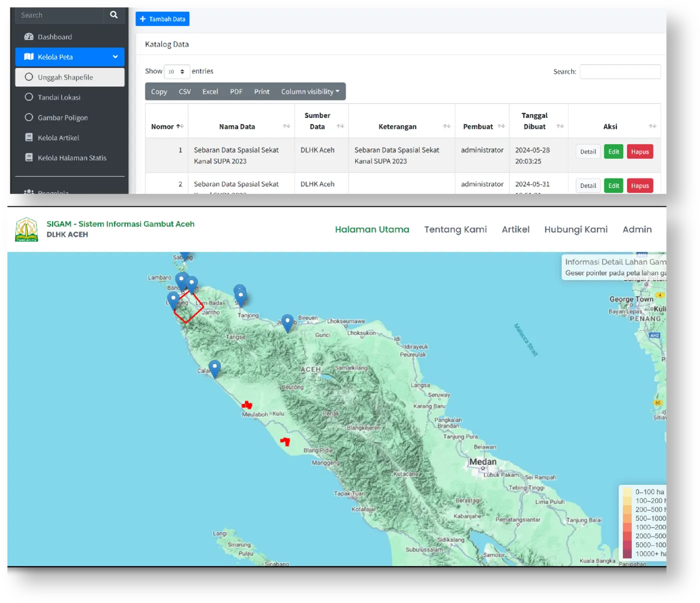Export table as CSV

pos(184,91)
